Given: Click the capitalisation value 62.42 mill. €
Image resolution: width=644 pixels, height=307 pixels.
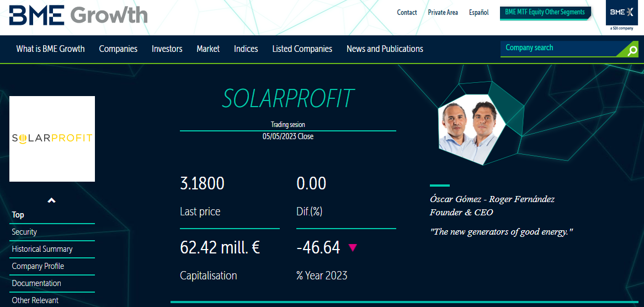Looking at the screenshot, I should tap(220, 247).
